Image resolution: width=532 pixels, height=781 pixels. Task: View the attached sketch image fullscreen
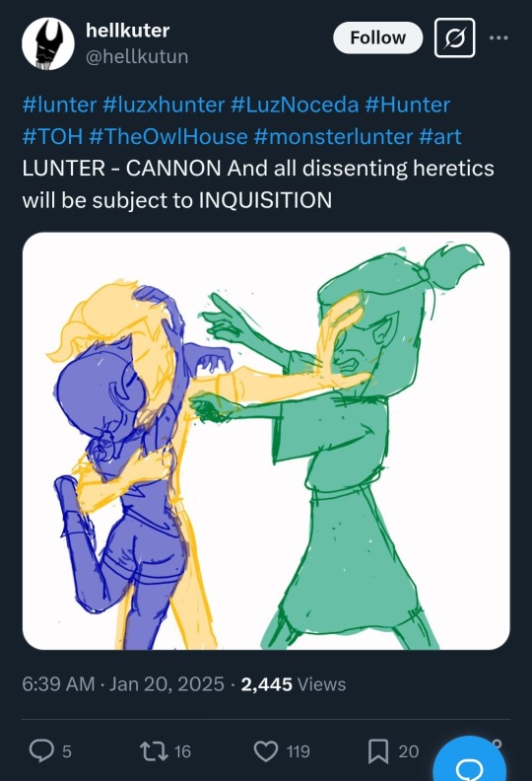[266, 441]
